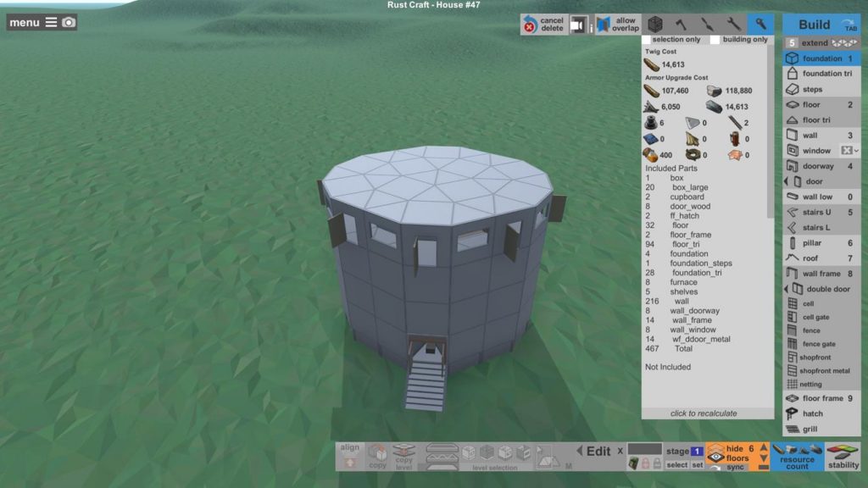Select stairs L part

click(x=821, y=227)
